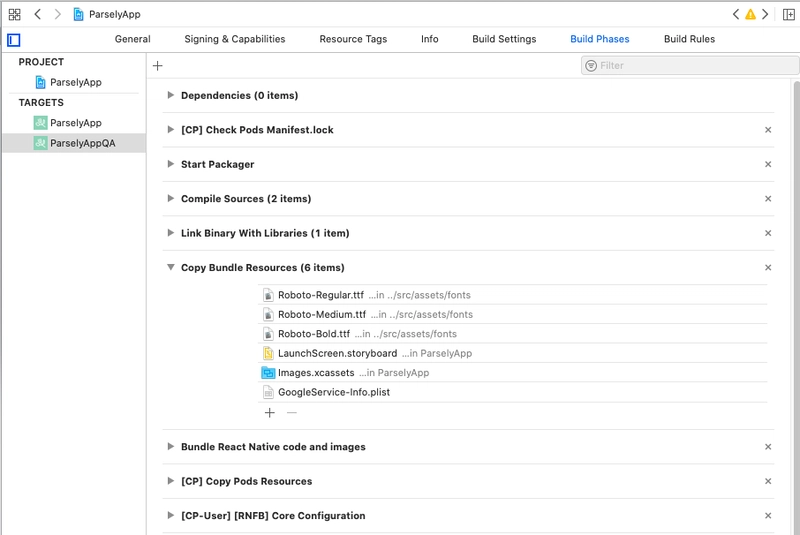Viewport: 800px width, 535px height.
Task: Toggle the targets sidebar panel icon
Action: coord(14,40)
